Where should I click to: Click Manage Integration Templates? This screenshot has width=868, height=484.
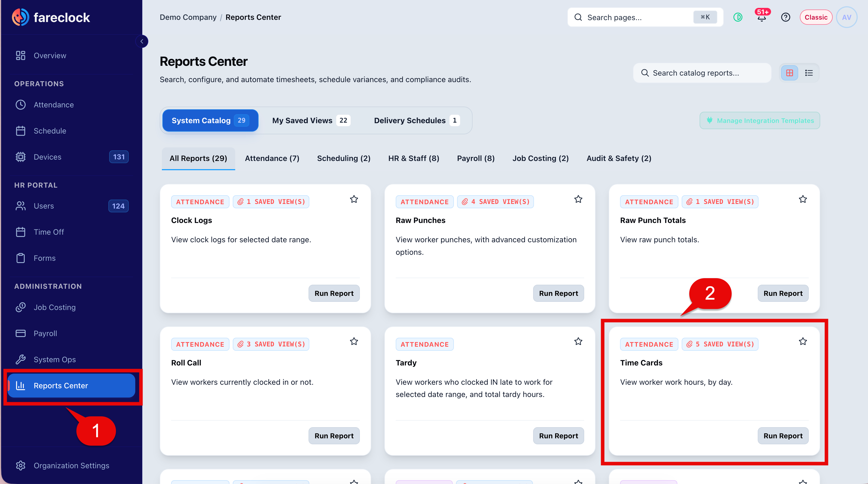(760, 120)
